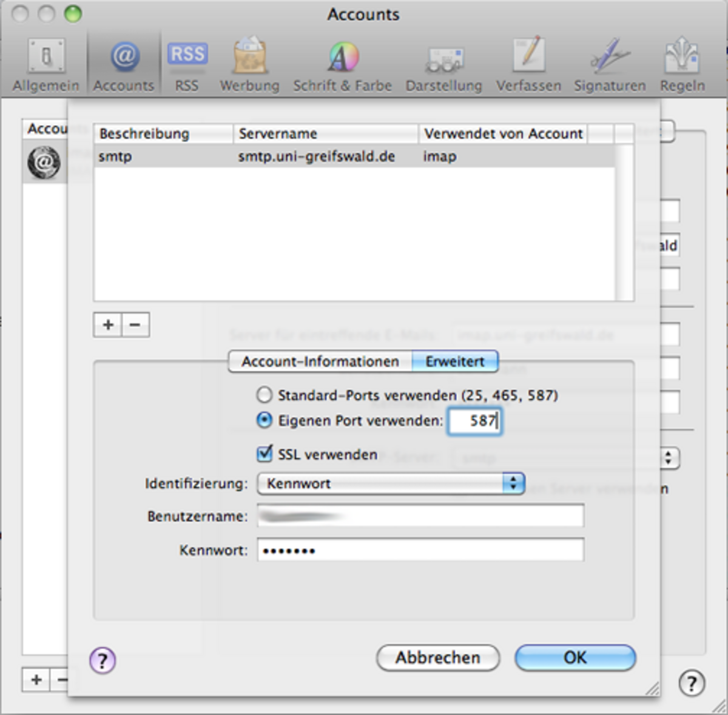Open the Darstellung preferences pane
This screenshot has height=715, width=728.
(443, 65)
